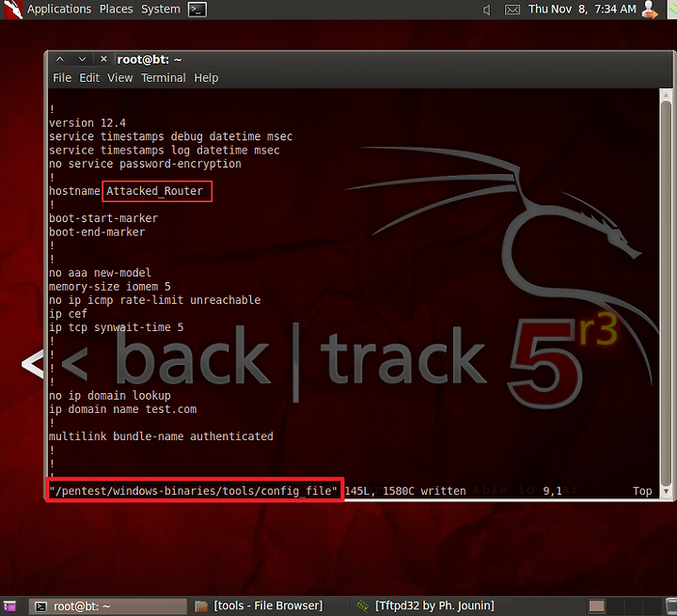
Task: Click the Tftpd32 taskbar icon
Action: pyautogui.click(x=362, y=606)
